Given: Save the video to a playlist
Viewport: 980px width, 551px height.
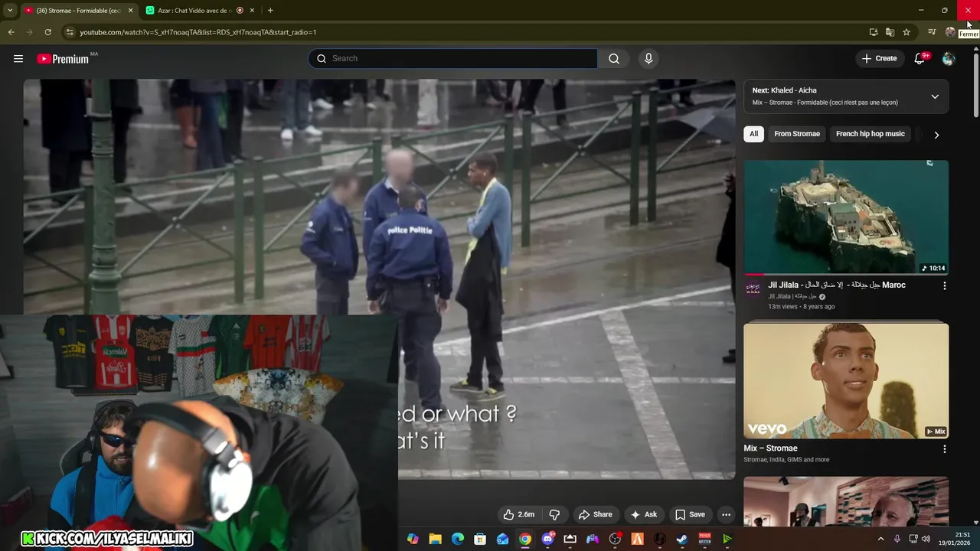Looking at the screenshot, I should click(x=690, y=514).
